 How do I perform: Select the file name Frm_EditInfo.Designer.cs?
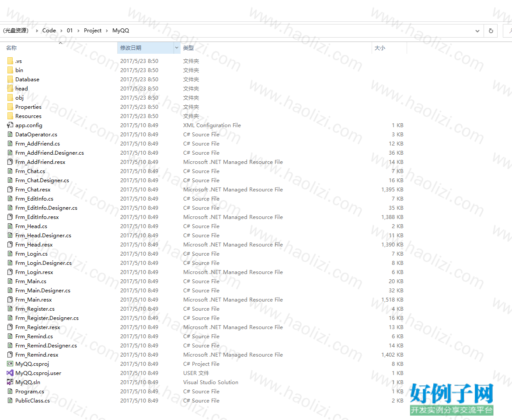[46, 208]
